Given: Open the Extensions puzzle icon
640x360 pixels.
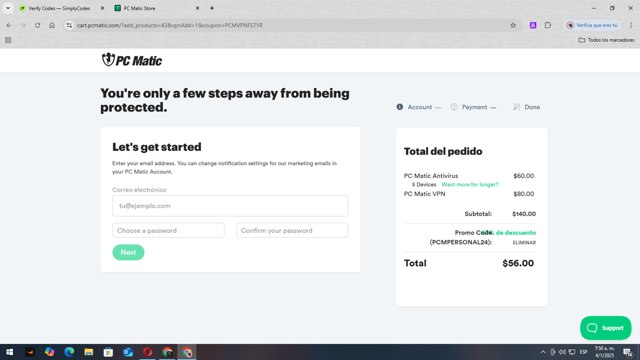Looking at the screenshot, I should (548, 25).
